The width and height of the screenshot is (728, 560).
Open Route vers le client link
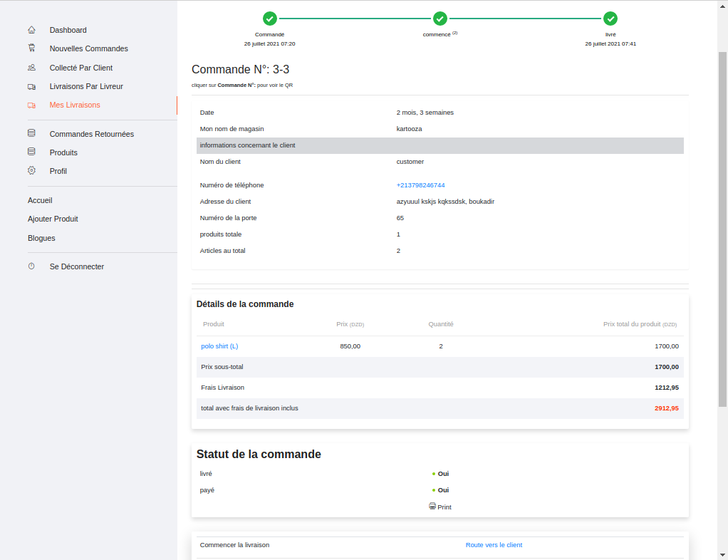[494, 545]
